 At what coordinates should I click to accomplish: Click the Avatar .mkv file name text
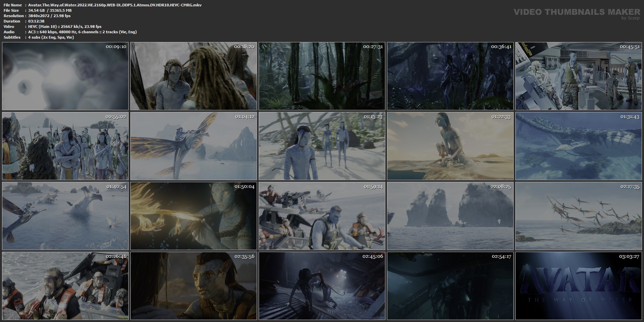coord(115,5)
